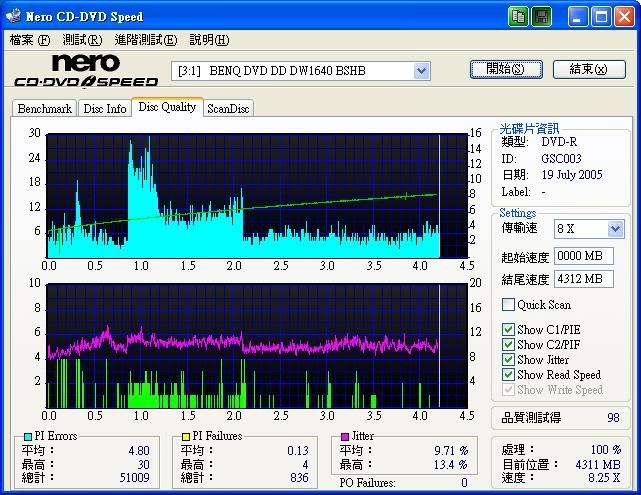Click the PI Errors maximum value 30
This screenshot has width=641, height=495.
pyautogui.click(x=143, y=465)
